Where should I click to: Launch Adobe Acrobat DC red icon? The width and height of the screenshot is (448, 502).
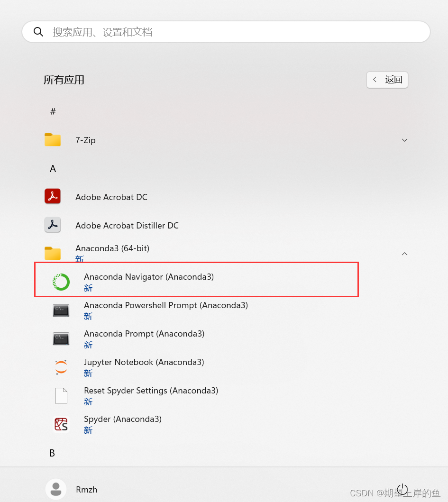click(53, 197)
